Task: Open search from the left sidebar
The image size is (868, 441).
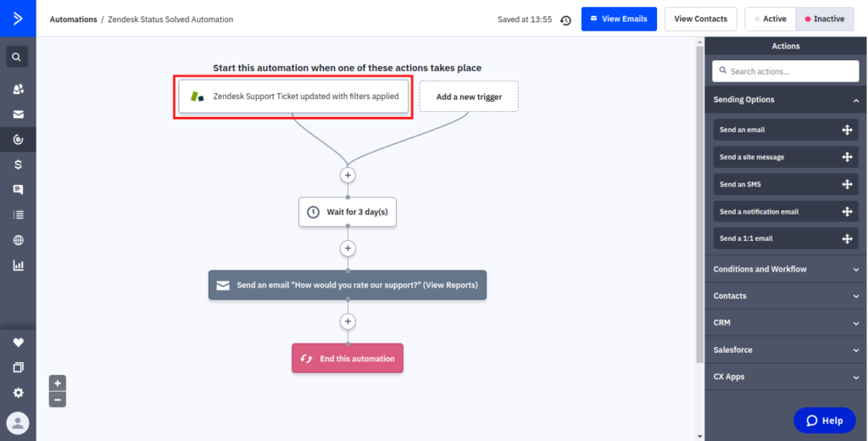Action: click(17, 57)
